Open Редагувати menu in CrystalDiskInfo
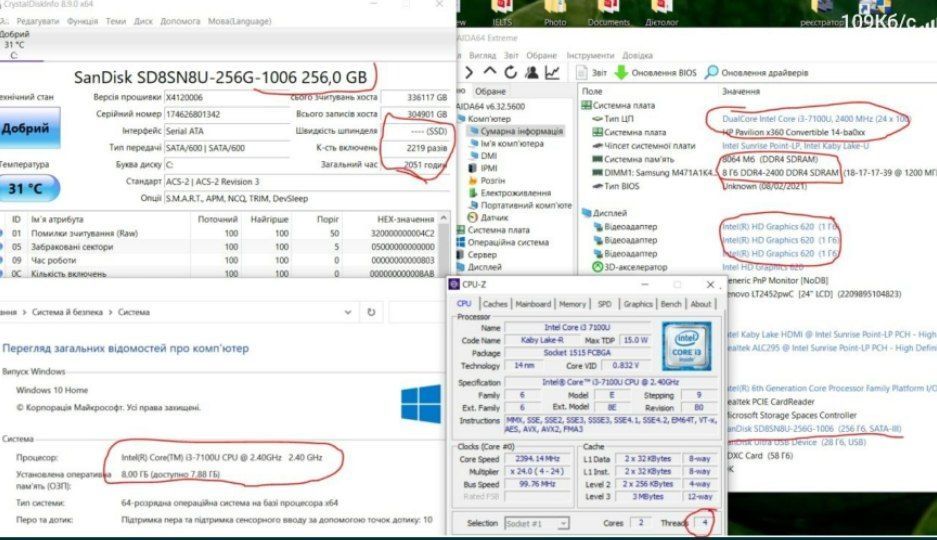This screenshot has height=540, width=937. pos(38,21)
